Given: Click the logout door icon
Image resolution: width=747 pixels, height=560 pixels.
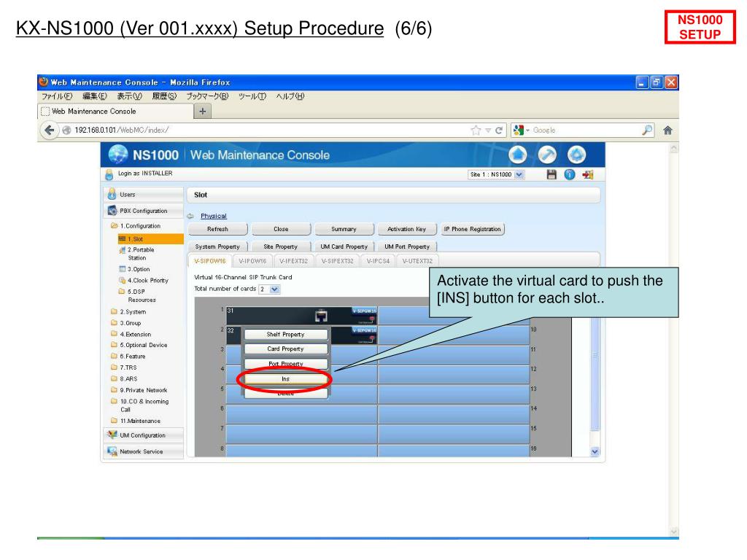Looking at the screenshot, I should [587, 175].
